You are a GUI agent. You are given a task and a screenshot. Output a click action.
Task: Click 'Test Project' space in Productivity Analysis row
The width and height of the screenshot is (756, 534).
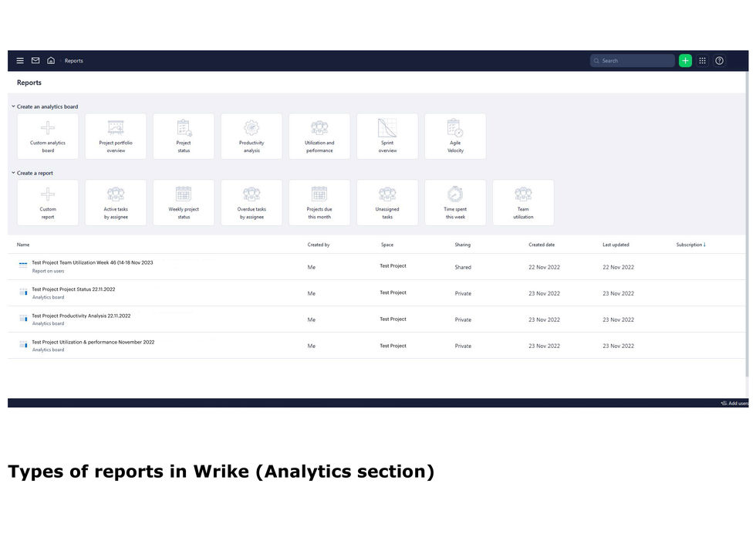(x=393, y=319)
